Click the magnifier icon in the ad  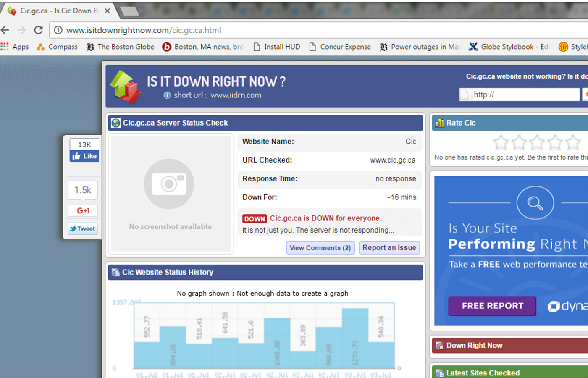(535, 203)
